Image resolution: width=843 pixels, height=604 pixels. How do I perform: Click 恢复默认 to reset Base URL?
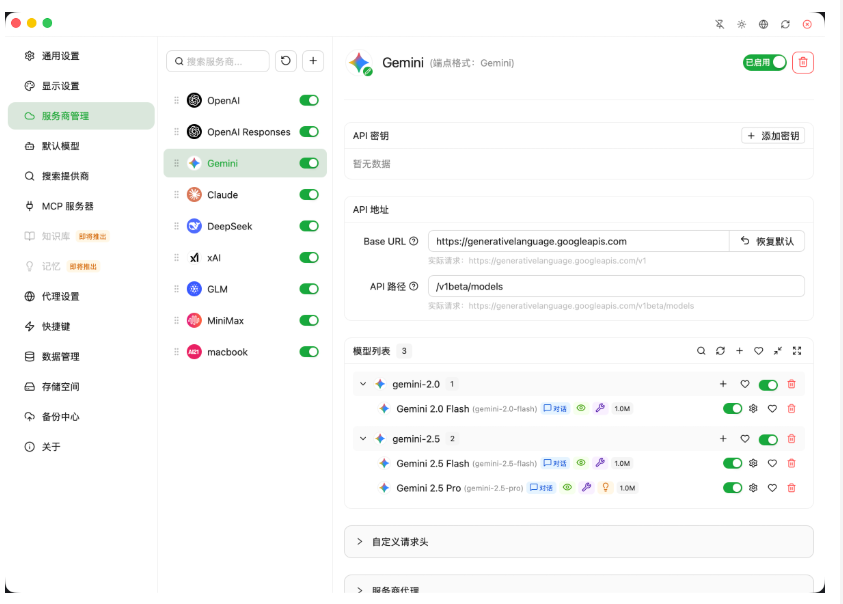point(767,241)
